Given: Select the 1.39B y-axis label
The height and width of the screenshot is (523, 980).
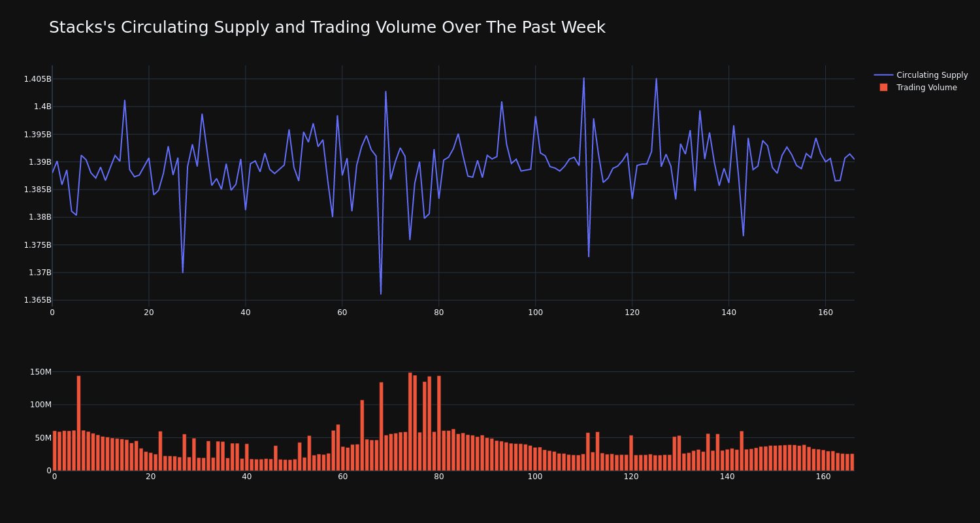Looking at the screenshot, I should (39, 162).
